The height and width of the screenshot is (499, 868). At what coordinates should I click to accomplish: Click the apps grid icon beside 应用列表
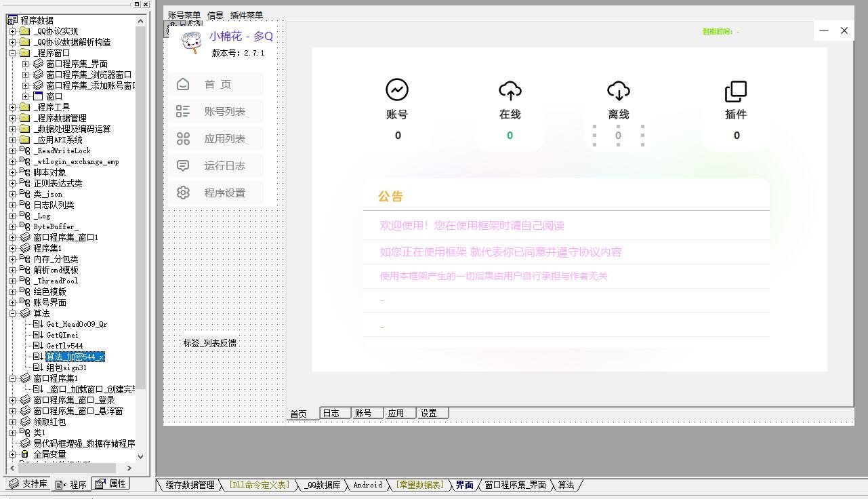(183, 138)
